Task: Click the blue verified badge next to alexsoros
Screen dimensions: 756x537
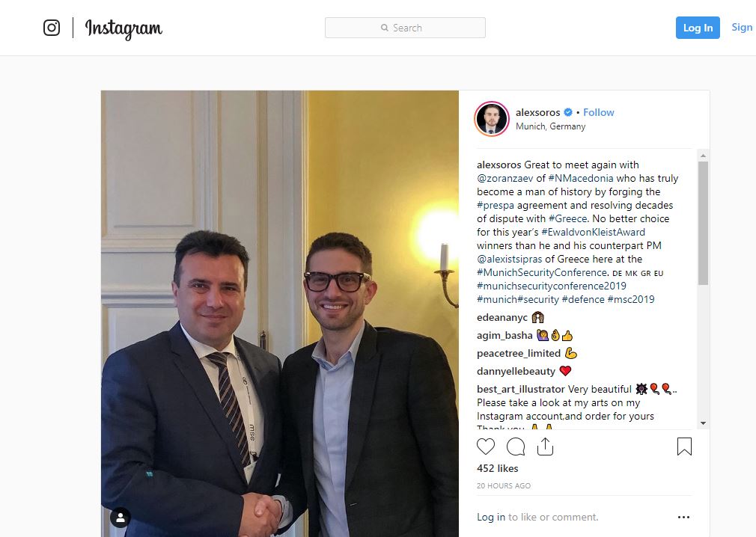Action: [568, 112]
